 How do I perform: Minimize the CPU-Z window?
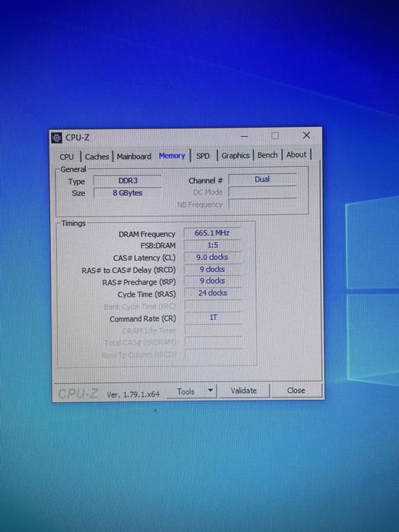(x=244, y=136)
